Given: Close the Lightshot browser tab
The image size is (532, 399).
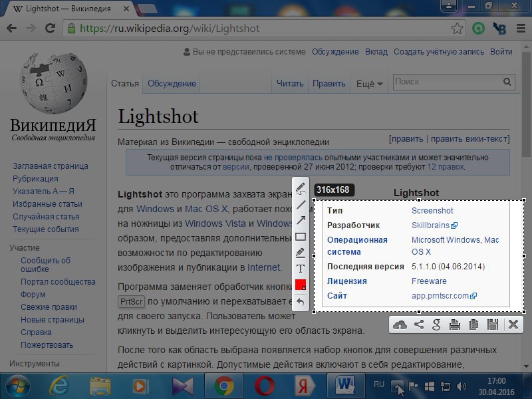Looking at the screenshot, I should tap(126, 9).
